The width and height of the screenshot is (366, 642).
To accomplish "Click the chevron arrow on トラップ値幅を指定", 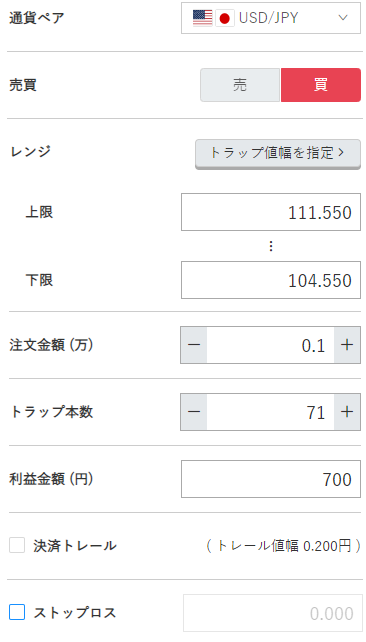I will [341, 153].
